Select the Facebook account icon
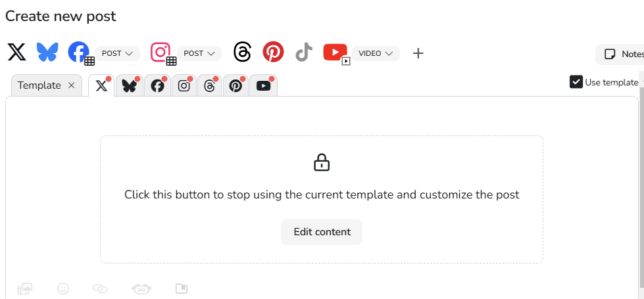This screenshot has width=644, height=299. click(x=79, y=53)
